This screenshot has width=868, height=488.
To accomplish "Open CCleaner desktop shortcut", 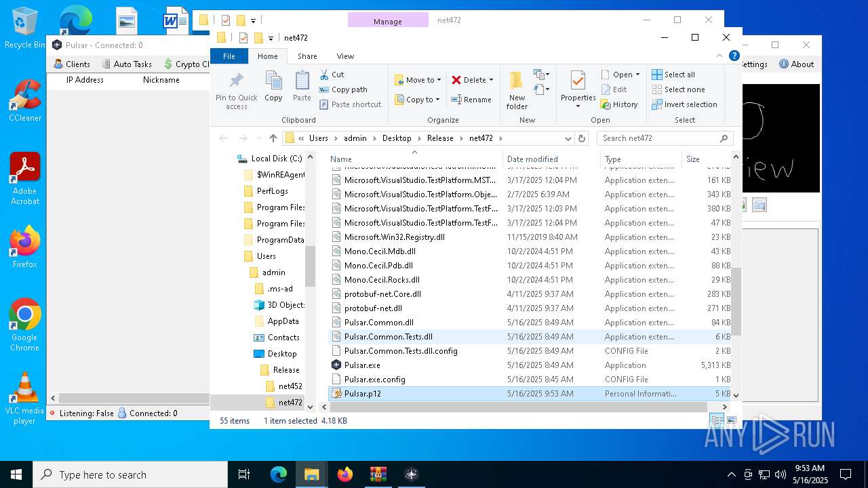I will point(24,100).
